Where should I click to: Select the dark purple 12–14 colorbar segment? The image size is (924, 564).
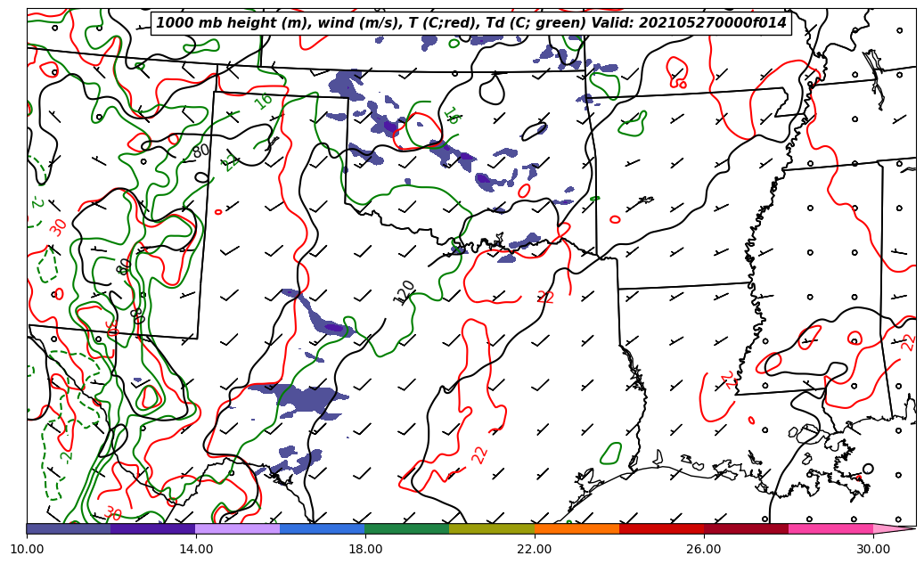pos(153,528)
